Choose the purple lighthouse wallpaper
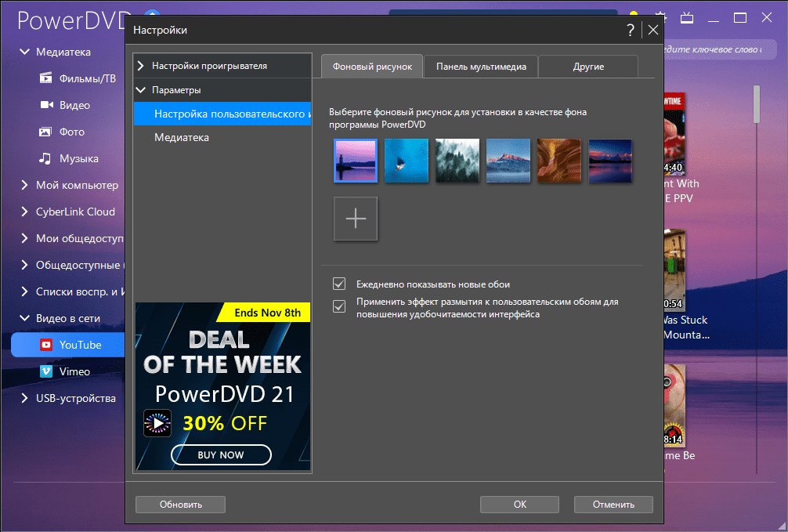 click(x=356, y=161)
